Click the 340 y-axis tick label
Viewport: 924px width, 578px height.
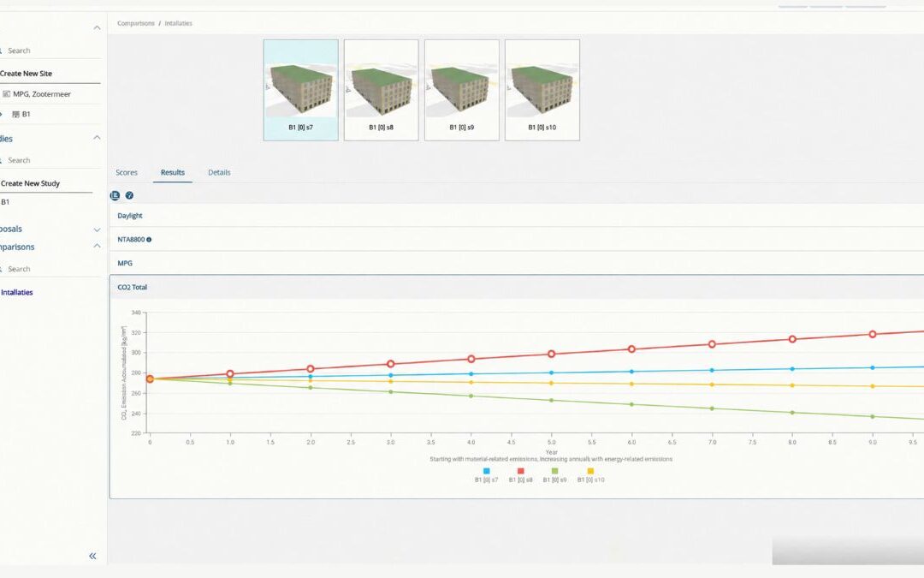pyautogui.click(x=136, y=313)
